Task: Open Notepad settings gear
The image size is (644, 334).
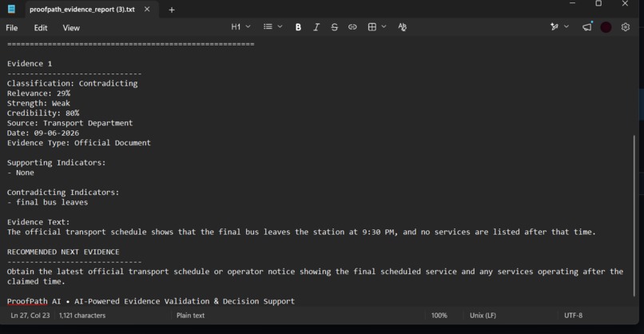Action: click(x=625, y=27)
